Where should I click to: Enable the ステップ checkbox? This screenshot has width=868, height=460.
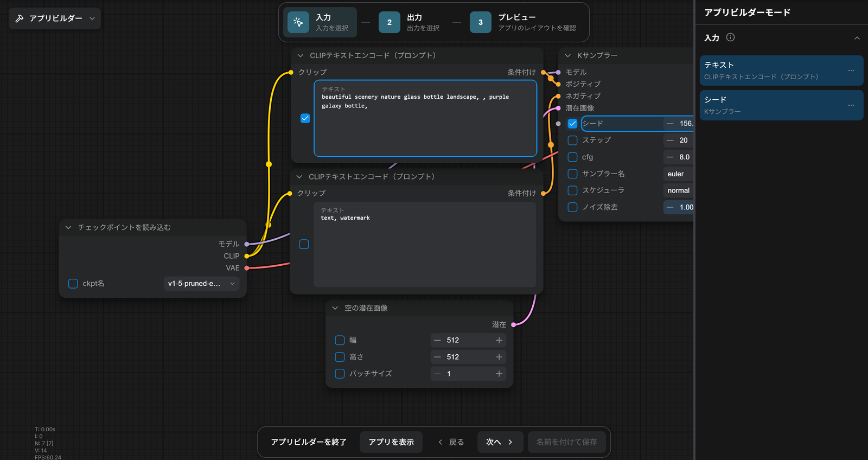572,140
